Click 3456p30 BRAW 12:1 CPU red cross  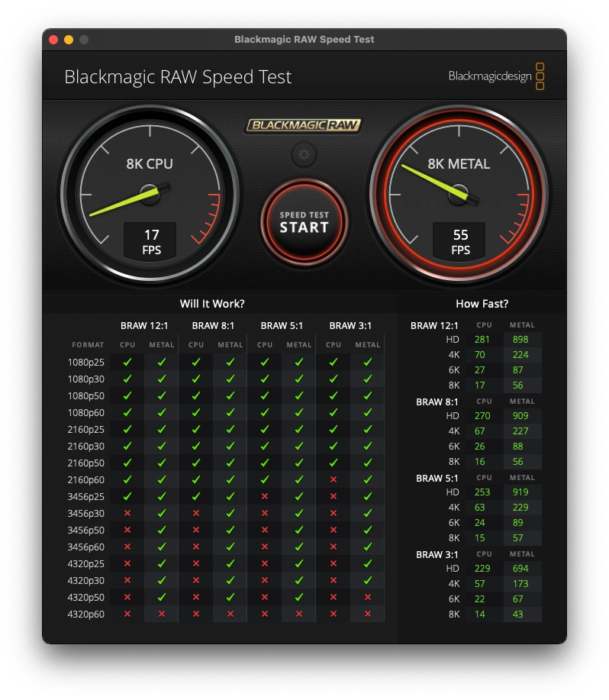127,513
